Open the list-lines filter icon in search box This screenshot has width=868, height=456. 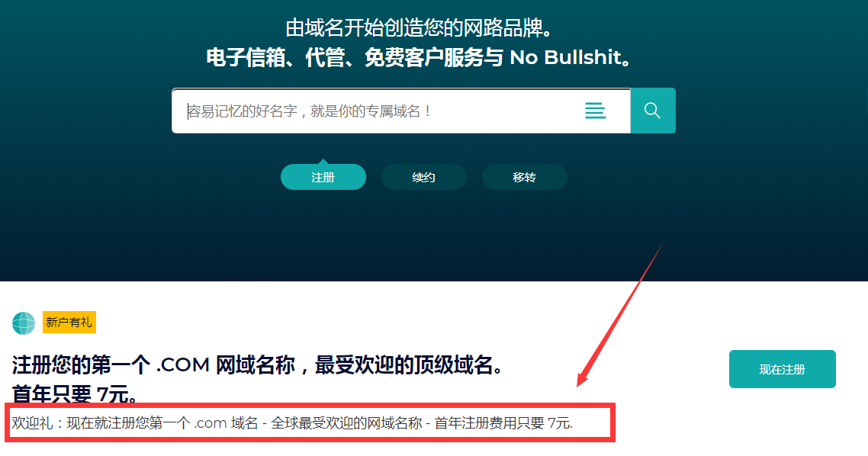pos(595,111)
